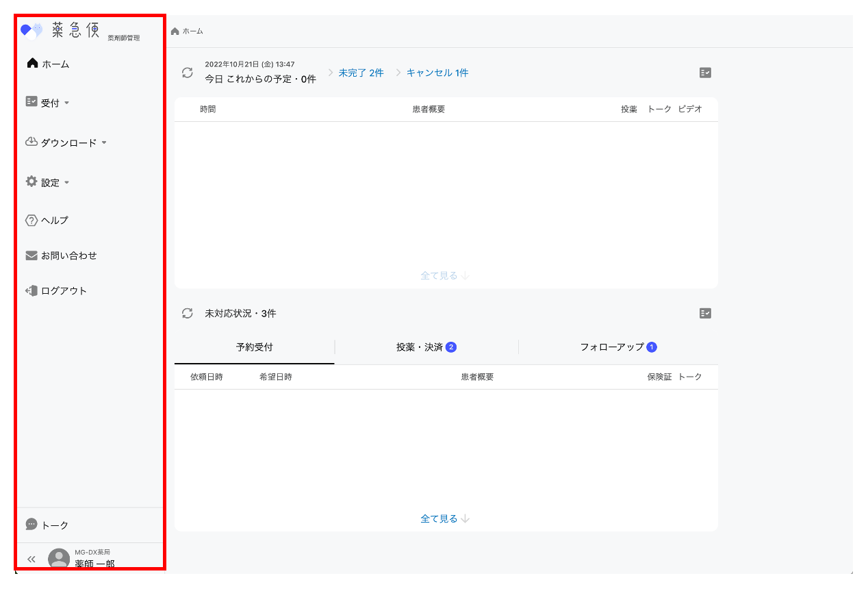Select the 予約受付 tab

(x=255, y=347)
